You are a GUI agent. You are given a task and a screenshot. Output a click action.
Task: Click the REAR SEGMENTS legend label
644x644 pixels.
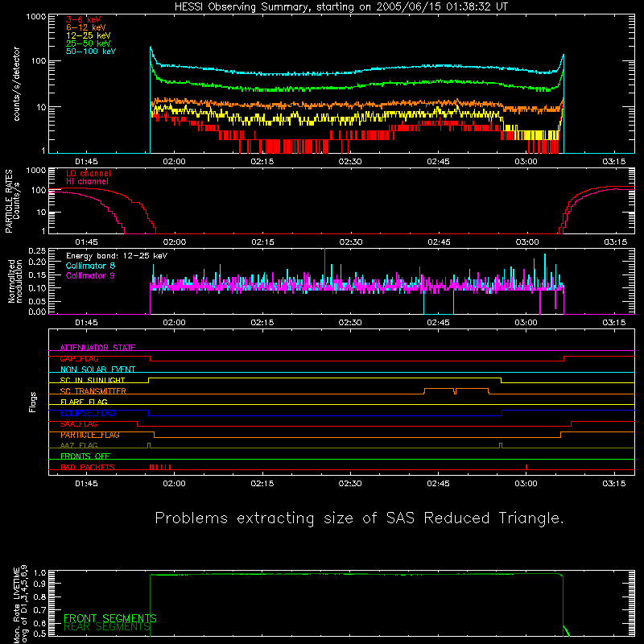[107, 626]
